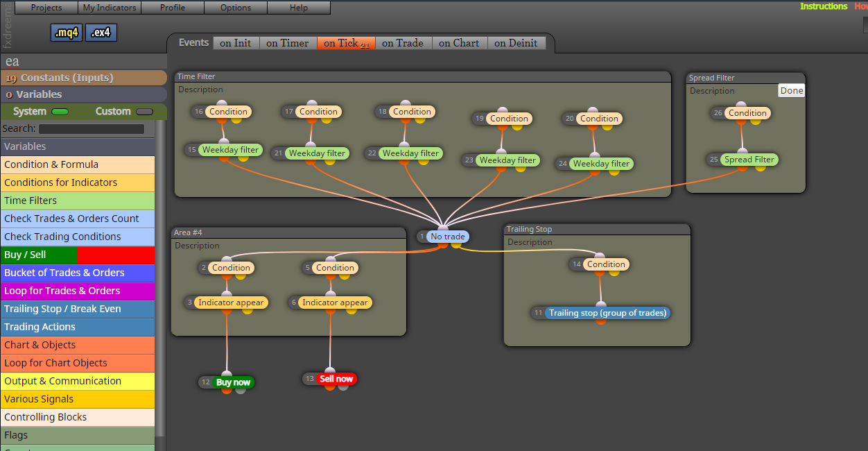Pick the red Buy / Sell color half
This screenshot has width=868, height=451.
116,255
